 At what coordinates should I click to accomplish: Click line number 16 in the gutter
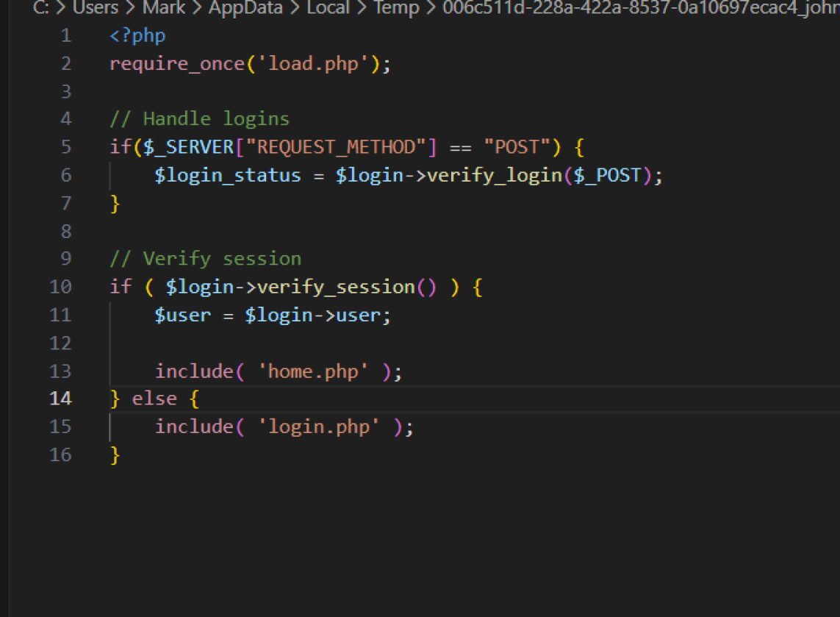click(61, 454)
